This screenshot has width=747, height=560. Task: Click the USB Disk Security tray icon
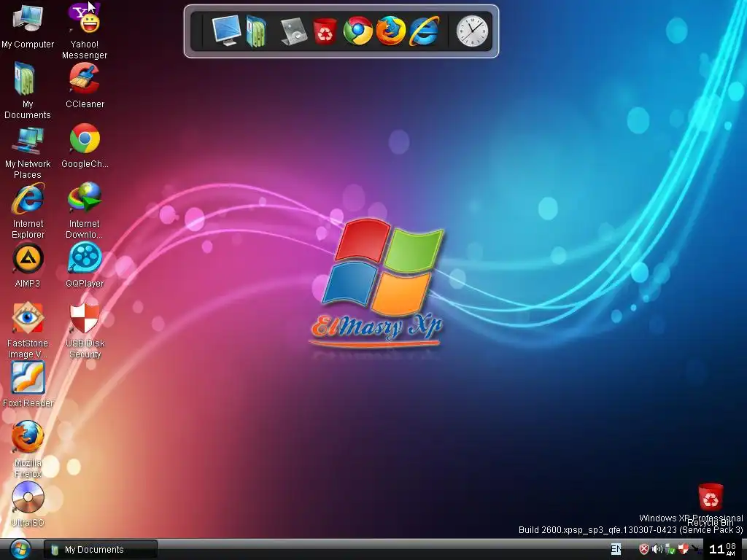[683, 549]
